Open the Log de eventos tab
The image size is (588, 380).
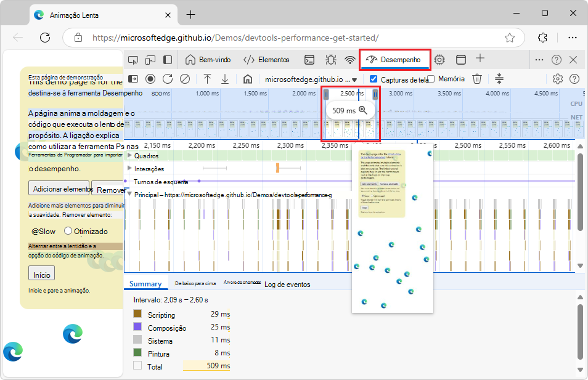(x=287, y=285)
